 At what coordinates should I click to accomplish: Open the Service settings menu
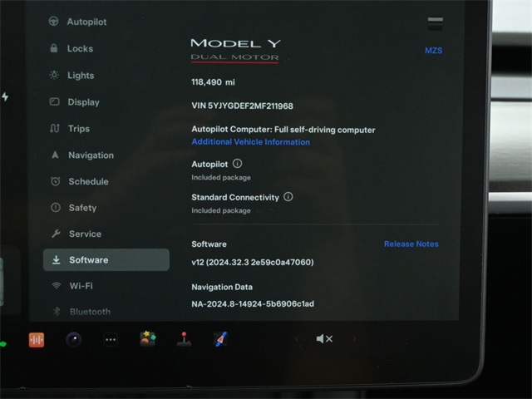pos(76,234)
